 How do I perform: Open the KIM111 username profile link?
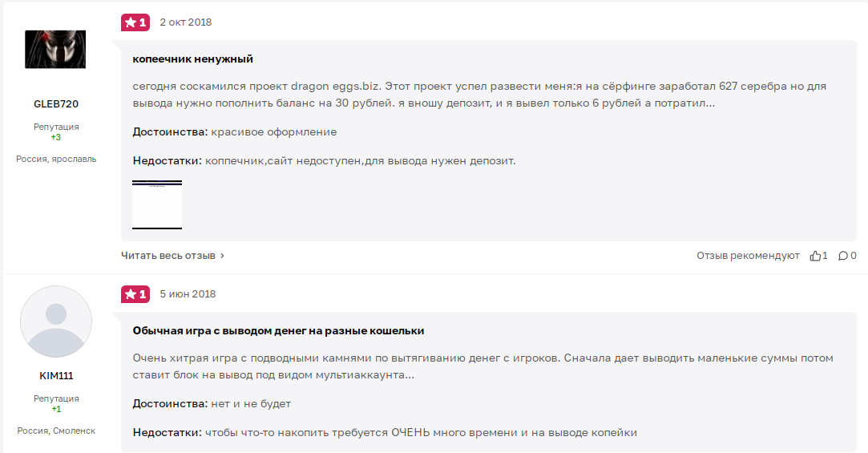tap(56, 376)
